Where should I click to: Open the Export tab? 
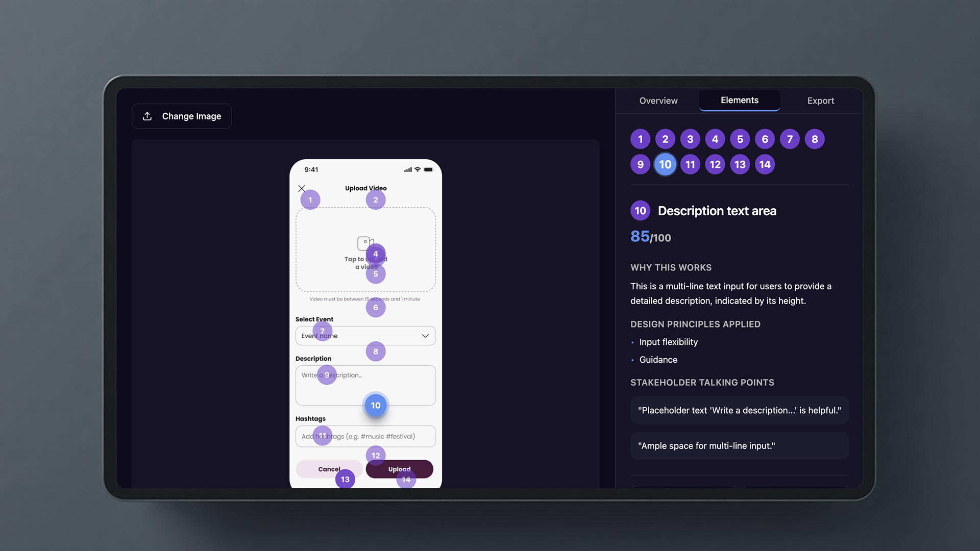[x=820, y=101]
